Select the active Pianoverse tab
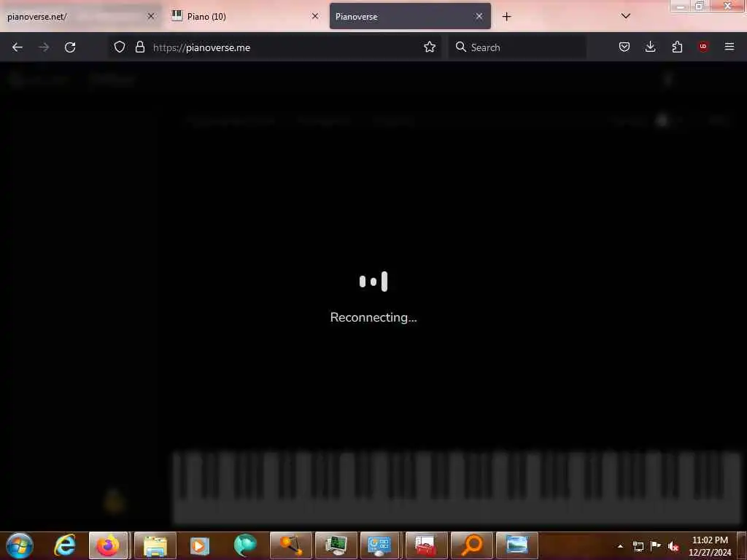Screen dimensions: 747x560 coord(410,17)
